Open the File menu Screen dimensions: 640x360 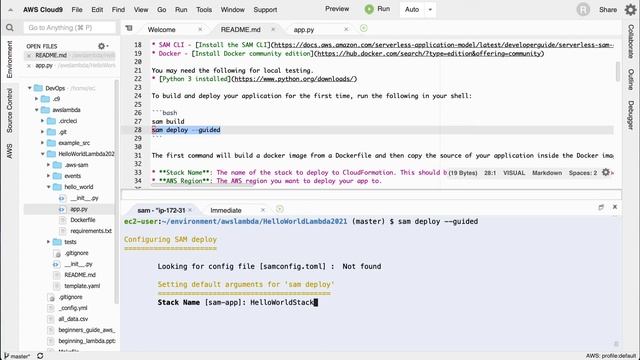coord(77,9)
